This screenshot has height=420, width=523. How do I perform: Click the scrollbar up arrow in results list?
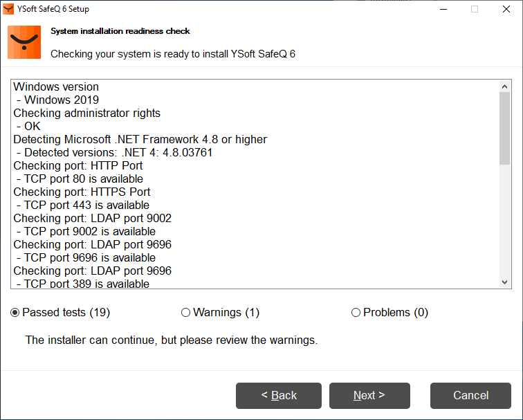coord(504,86)
